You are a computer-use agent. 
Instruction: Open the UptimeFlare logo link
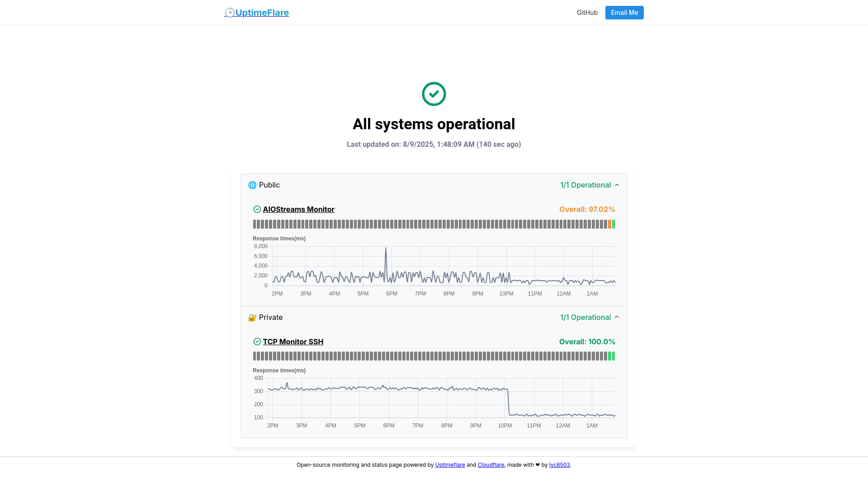pyautogui.click(x=257, y=13)
